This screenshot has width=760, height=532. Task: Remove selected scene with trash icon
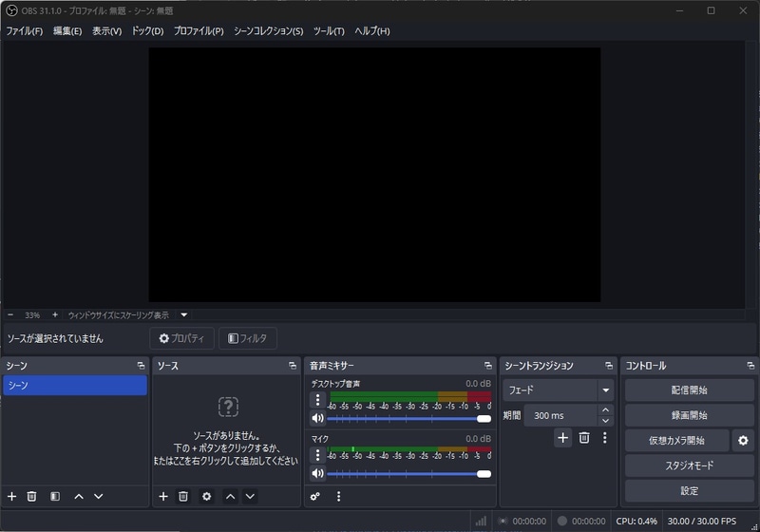point(31,496)
